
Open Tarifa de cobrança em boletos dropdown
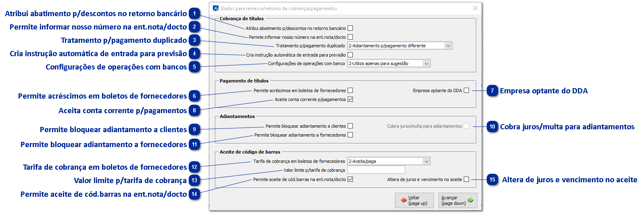click(x=426, y=161)
